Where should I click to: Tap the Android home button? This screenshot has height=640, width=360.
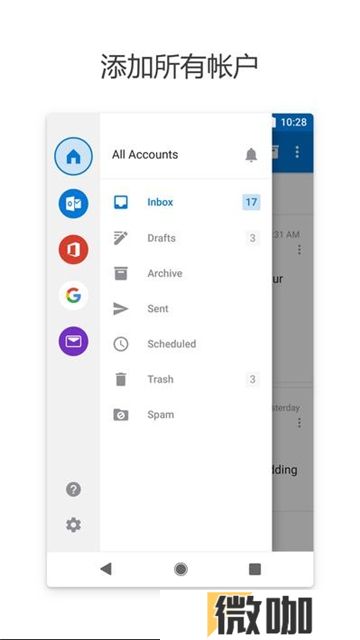coord(180,569)
